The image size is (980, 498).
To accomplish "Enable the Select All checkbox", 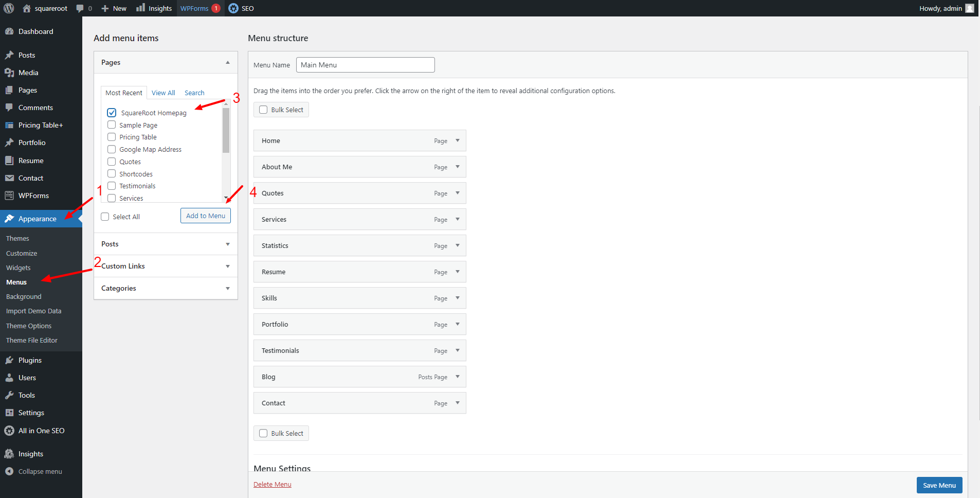I will [x=105, y=217].
